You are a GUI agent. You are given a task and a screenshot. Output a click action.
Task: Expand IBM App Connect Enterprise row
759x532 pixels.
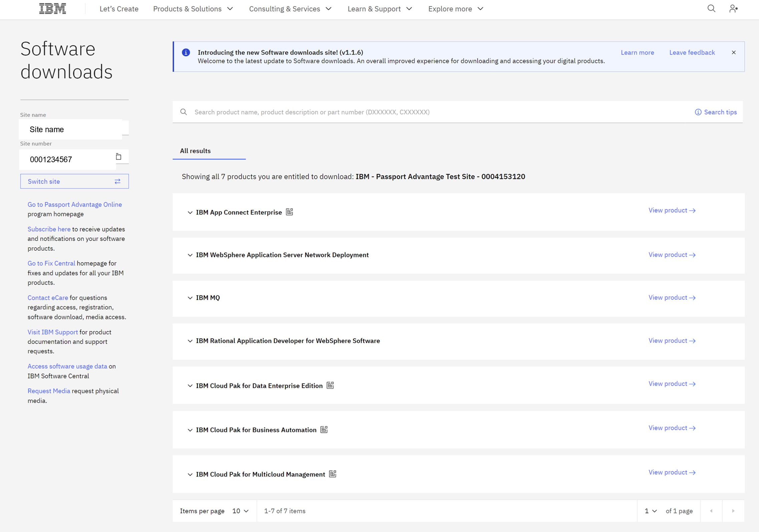tap(190, 212)
